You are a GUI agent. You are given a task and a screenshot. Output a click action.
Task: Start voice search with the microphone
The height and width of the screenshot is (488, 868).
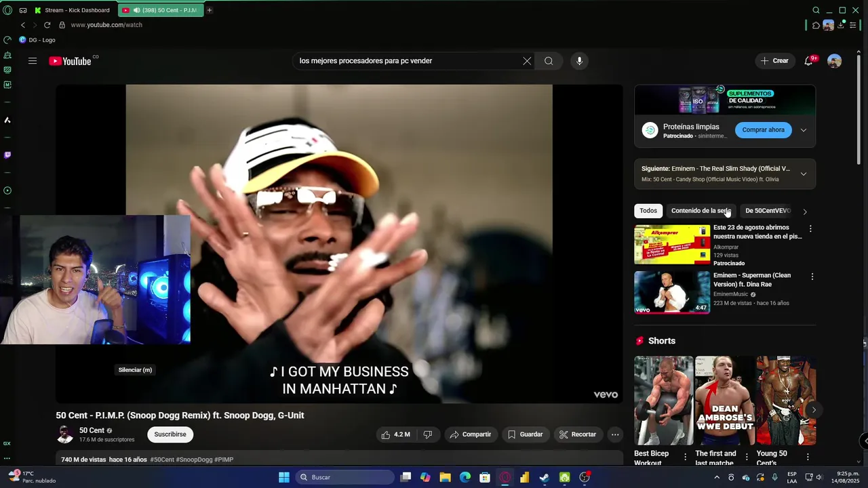(579, 61)
